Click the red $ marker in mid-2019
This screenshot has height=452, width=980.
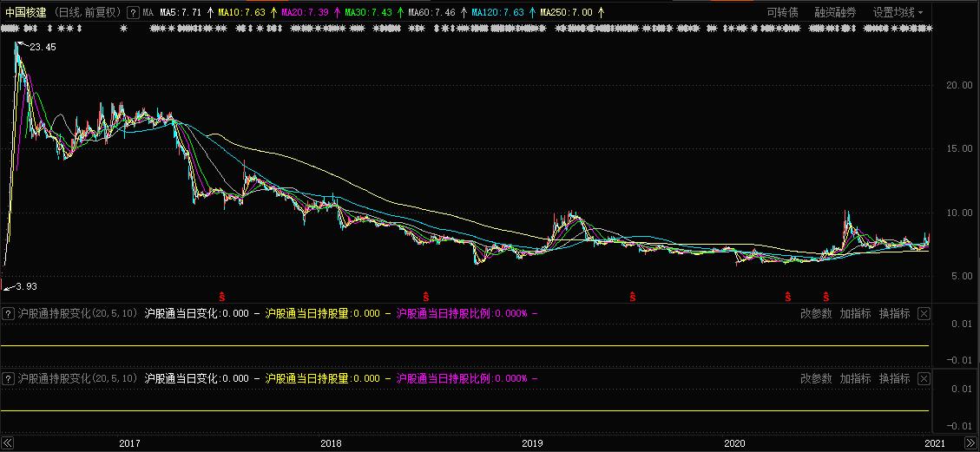tap(633, 296)
